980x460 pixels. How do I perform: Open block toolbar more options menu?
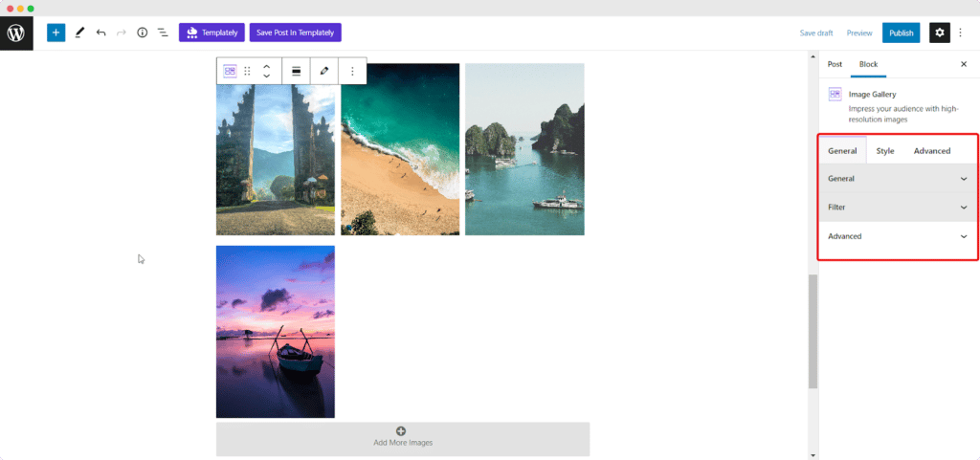coord(352,71)
